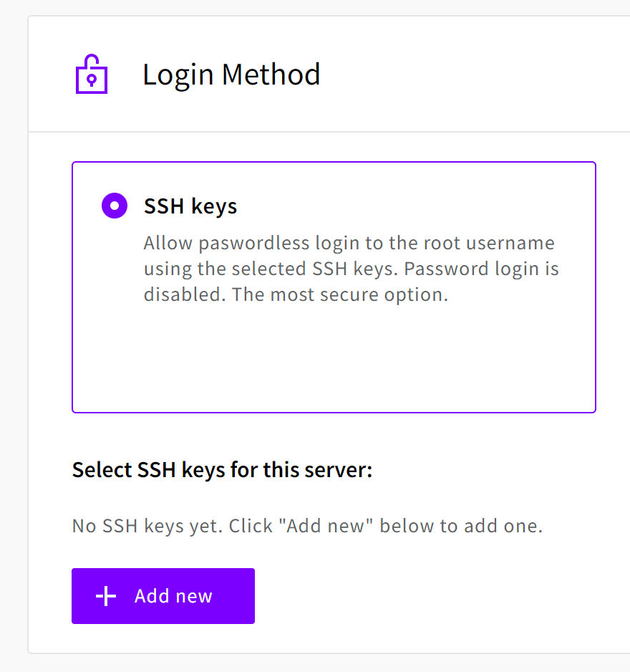This screenshot has width=630, height=672.
Task: Click the "Add new" text label on purple button
Action: [x=173, y=596]
